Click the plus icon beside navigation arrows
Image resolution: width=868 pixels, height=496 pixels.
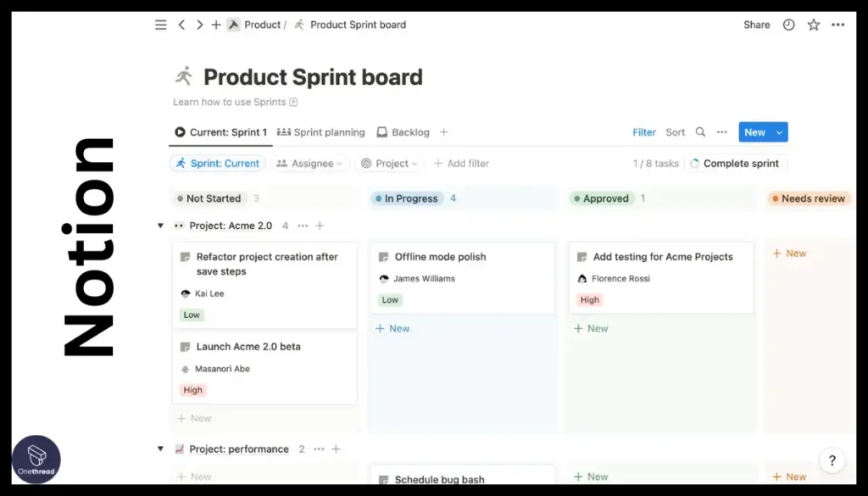216,25
